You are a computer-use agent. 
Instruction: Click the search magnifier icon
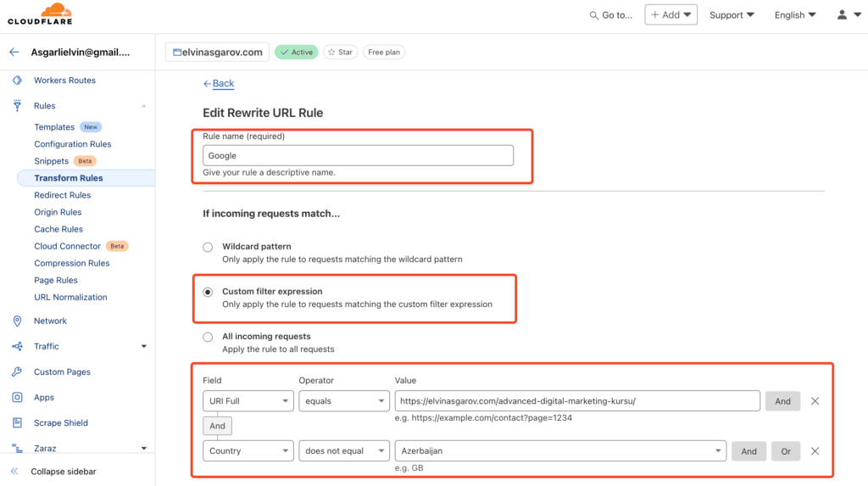pyautogui.click(x=593, y=15)
